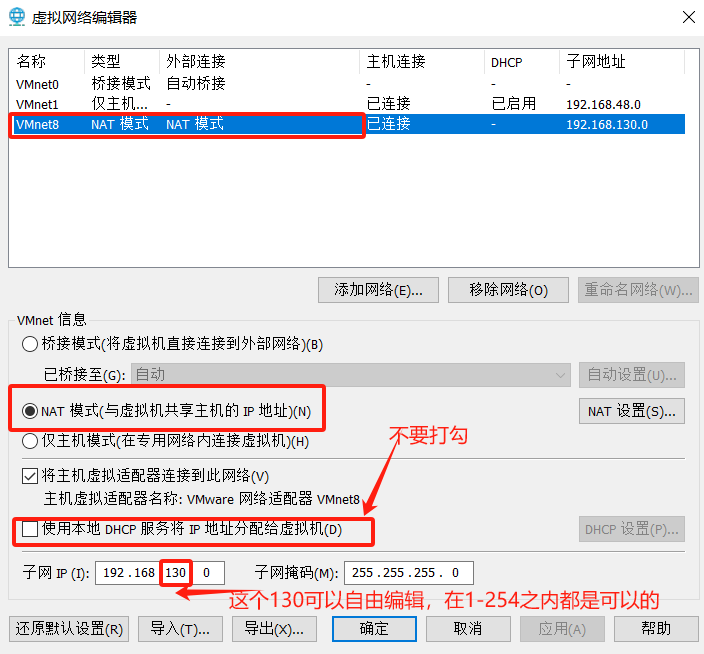Screen dimensions: 704x654
Task: Close the 虚拟网络编辑器 dialog
Action: click(x=688, y=18)
